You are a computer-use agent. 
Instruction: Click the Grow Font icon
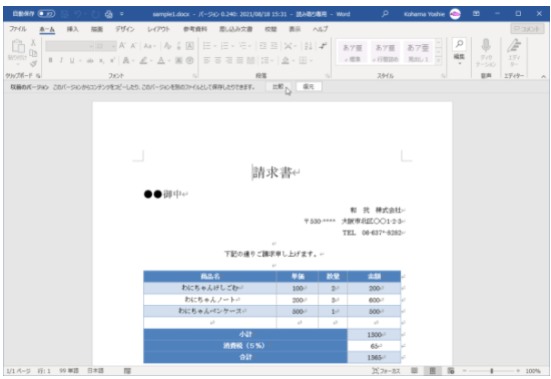point(122,46)
